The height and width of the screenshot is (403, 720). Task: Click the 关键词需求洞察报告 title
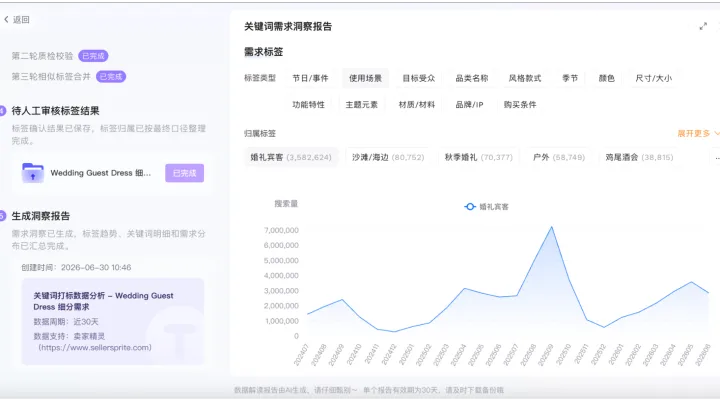pos(288,27)
